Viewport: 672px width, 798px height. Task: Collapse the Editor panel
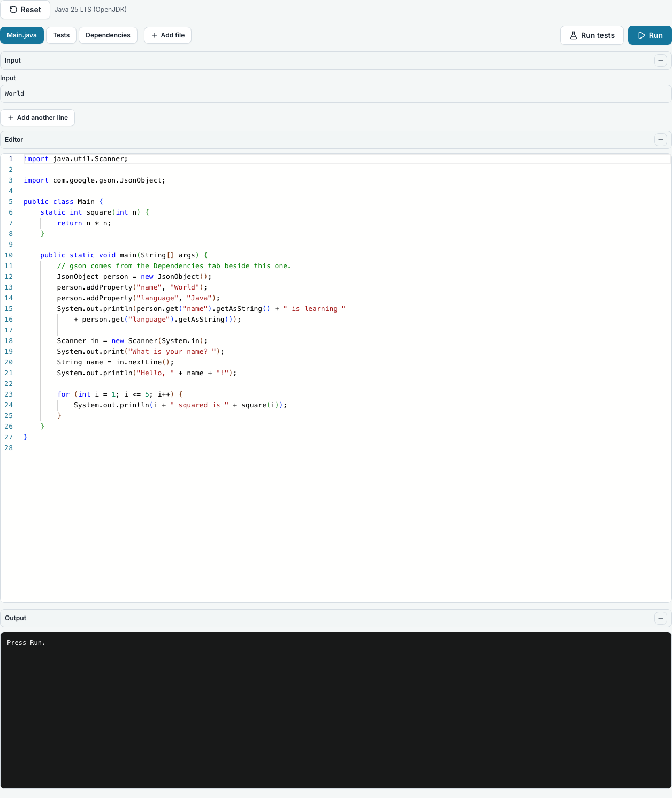(x=661, y=140)
